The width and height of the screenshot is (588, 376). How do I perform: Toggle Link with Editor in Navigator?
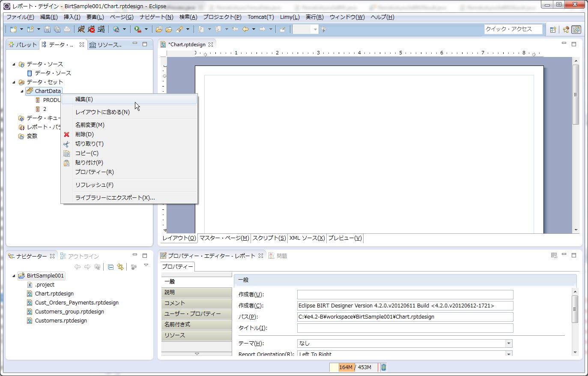tap(120, 267)
